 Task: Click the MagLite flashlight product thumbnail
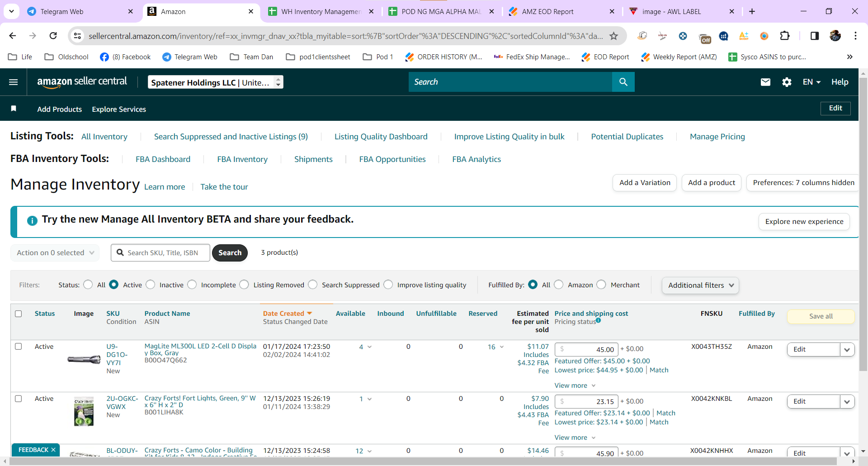pos(84,359)
